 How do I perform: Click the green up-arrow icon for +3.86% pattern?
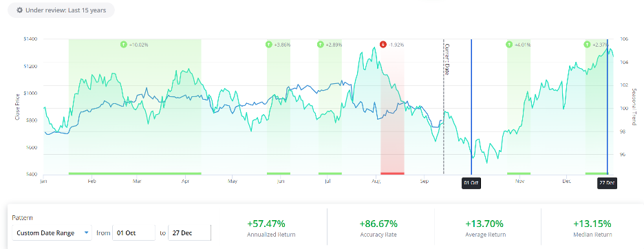tap(268, 44)
